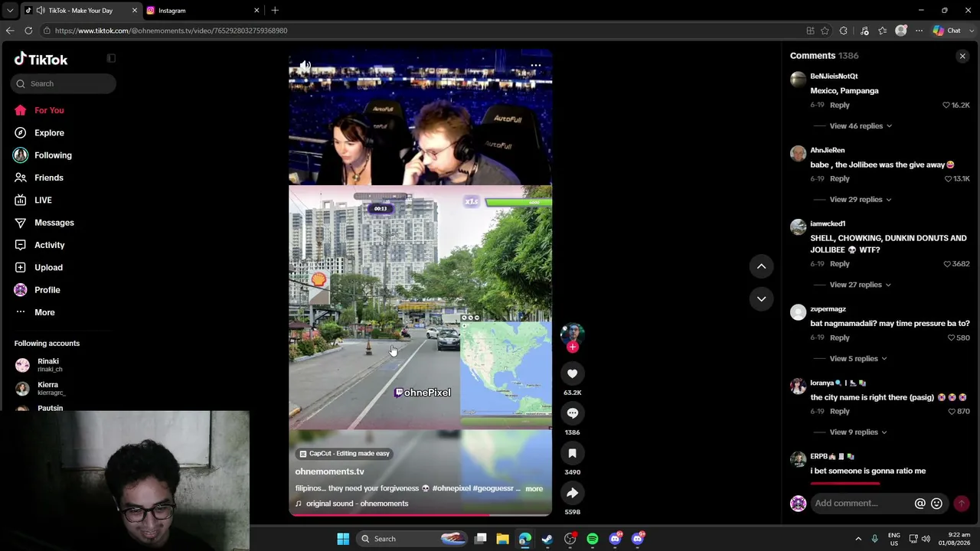Image resolution: width=980 pixels, height=551 pixels.
Task: Like AhnJieRen's Jollibee comment
Action: click(948, 179)
